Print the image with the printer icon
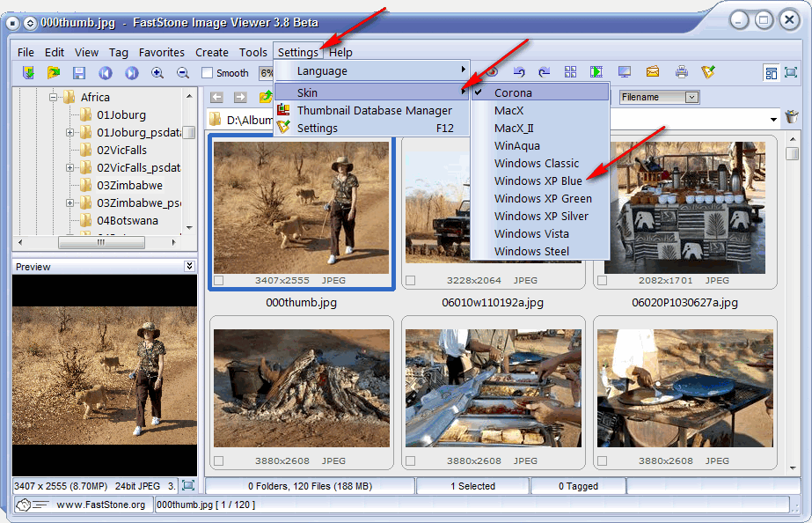The image size is (812, 523). tap(681, 73)
